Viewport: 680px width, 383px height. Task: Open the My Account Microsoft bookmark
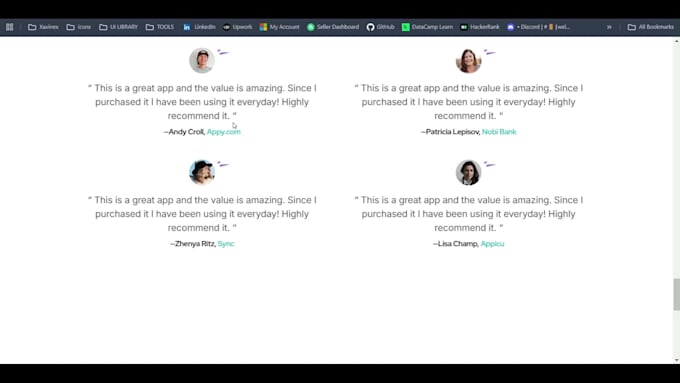[x=279, y=27]
